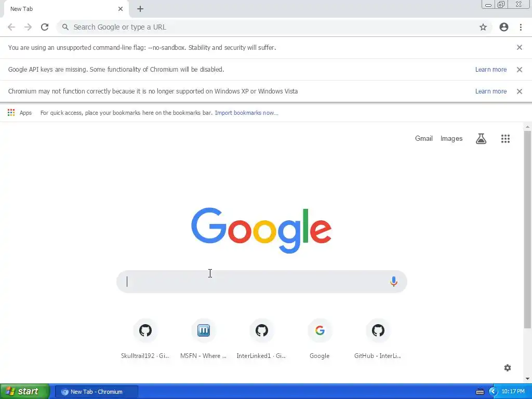532x399 pixels.
Task: Open the customize page gear icon
Action: [508, 368]
